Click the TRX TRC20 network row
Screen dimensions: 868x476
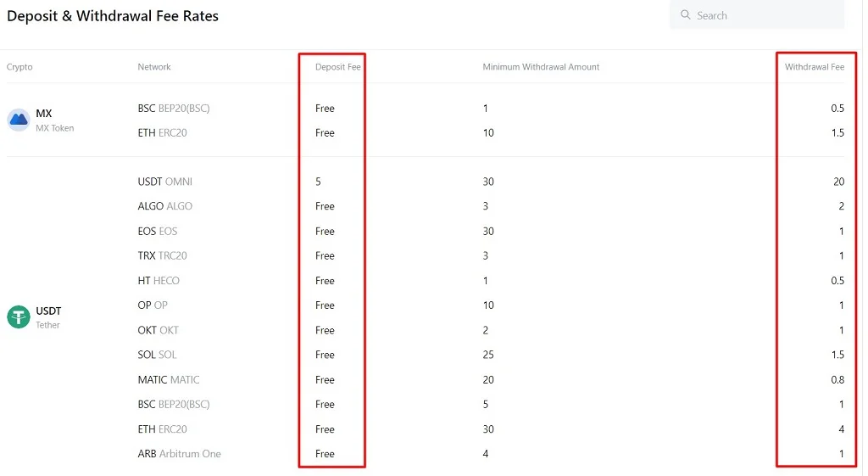tap(426, 256)
